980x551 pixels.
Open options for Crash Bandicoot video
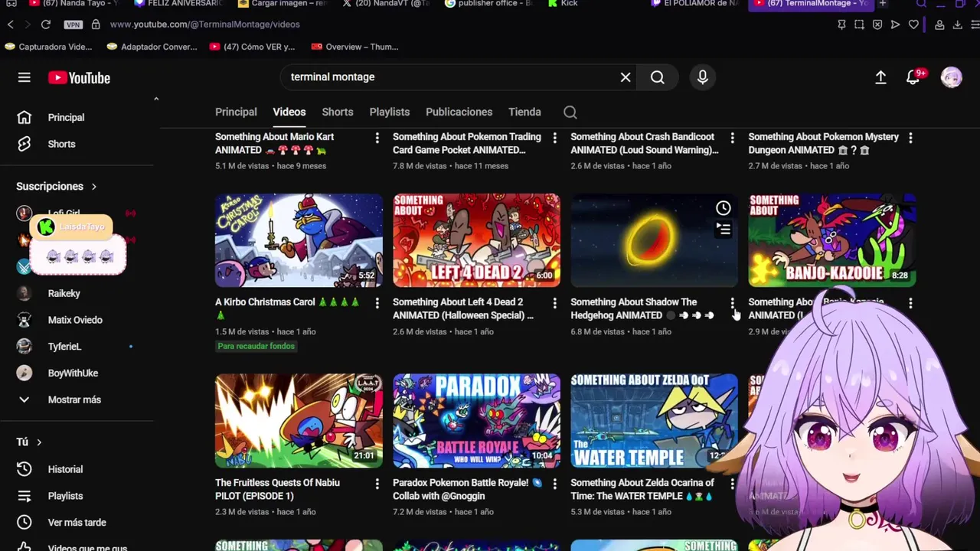(732, 138)
